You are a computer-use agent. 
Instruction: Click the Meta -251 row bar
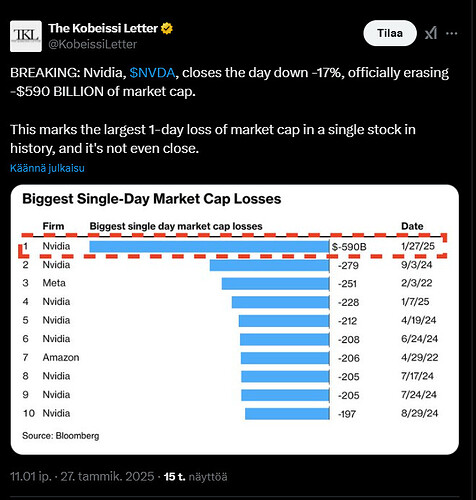click(x=276, y=284)
